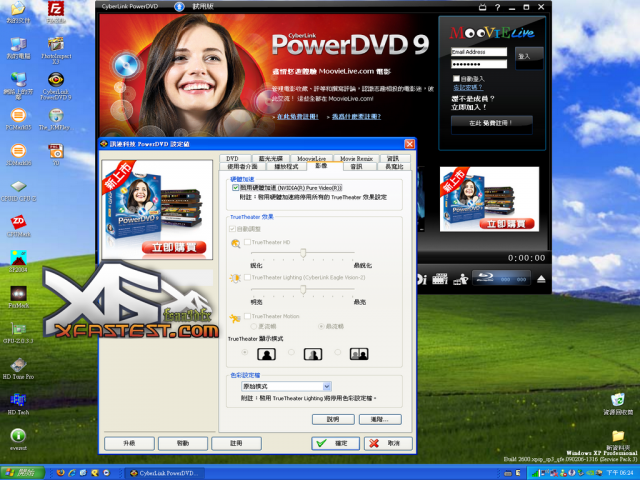Open Firefox from the quick launch bar
Image resolution: width=640 pixels, height=480 pixels.
pos(61,473)
